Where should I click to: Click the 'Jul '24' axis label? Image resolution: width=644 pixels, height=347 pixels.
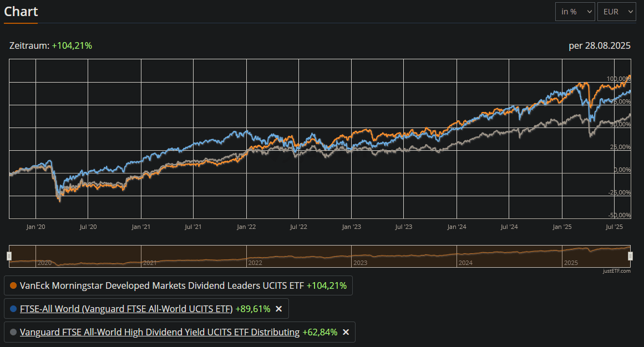pyautogui.click(x=509, y=227)
